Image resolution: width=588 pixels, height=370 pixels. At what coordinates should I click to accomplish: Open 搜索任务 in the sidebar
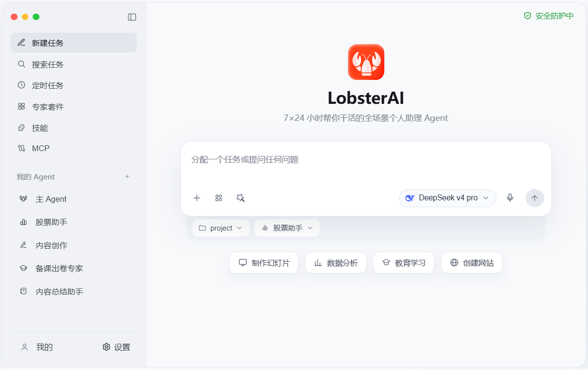pyautogui.click(x=74, y=64)
